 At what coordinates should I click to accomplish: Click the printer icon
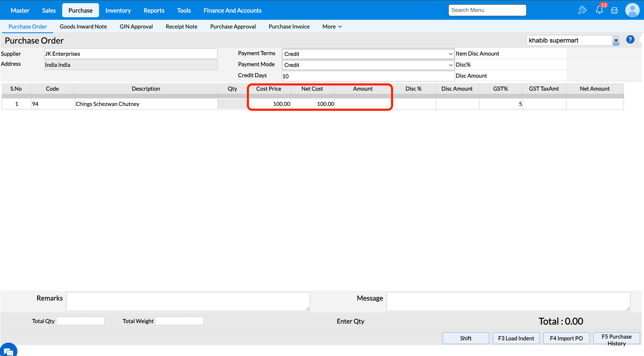pyautogui.click(x=614, y=10)
